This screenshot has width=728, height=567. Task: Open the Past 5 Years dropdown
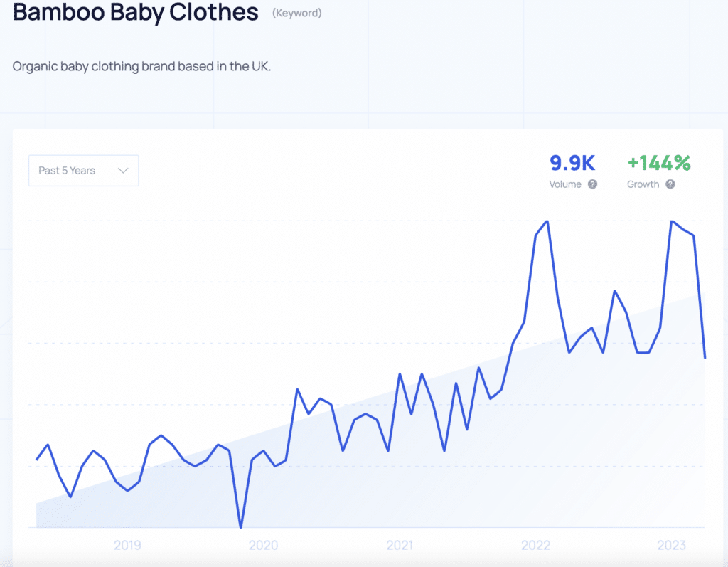(83, 171)
